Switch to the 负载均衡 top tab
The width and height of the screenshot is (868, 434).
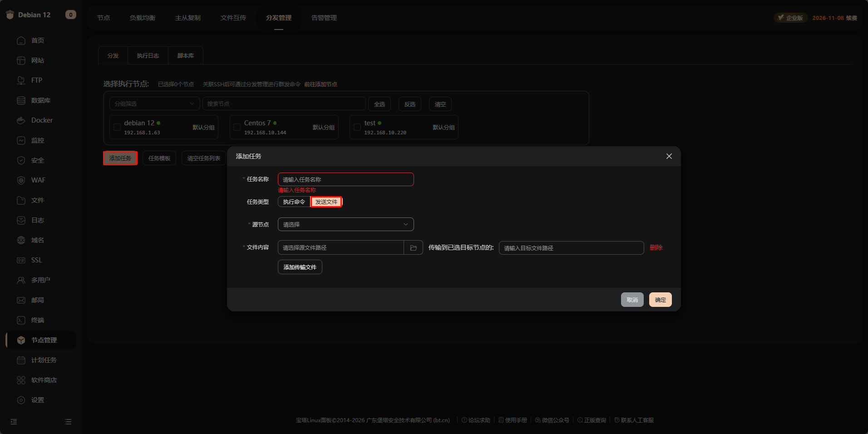click(x=142, y=18)
